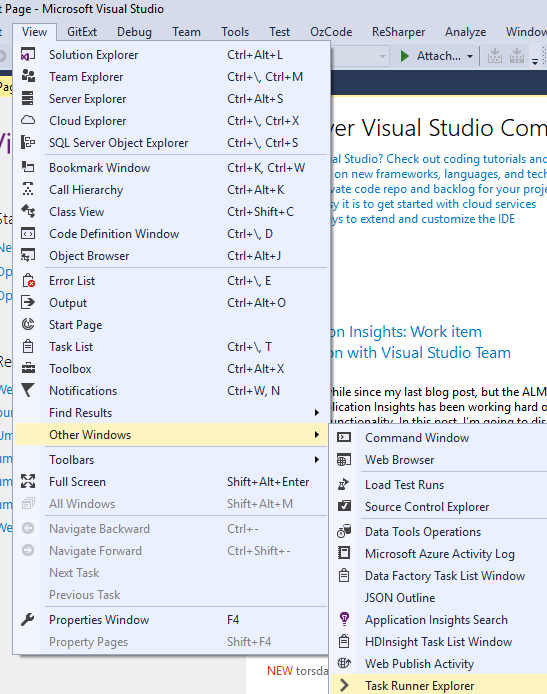
Task: Click the F4 shortcut text
Action: [233, 620]
